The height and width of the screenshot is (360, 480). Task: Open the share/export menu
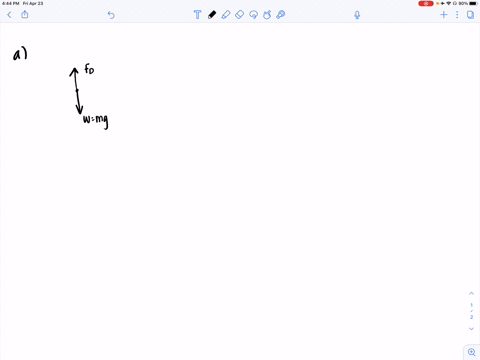(25, 14)
